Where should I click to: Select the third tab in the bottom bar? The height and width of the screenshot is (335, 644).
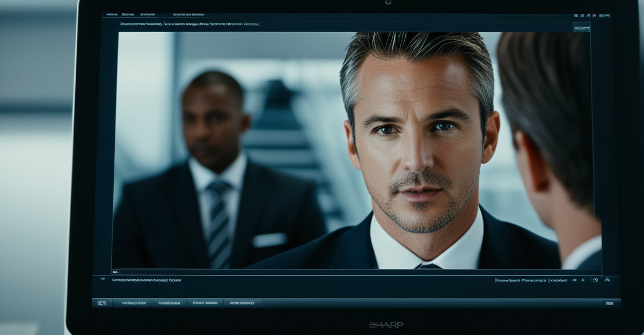(x=205, y=303)
